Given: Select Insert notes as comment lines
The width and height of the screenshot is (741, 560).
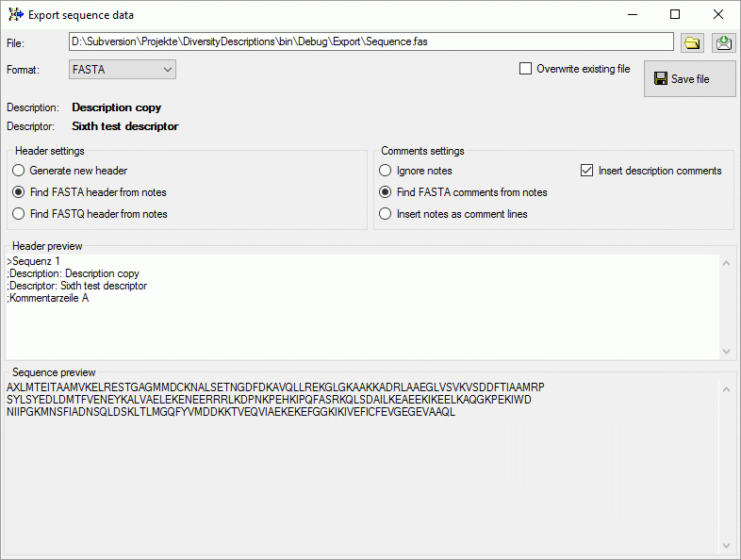Looking at the screenshot, I should 386,214.
